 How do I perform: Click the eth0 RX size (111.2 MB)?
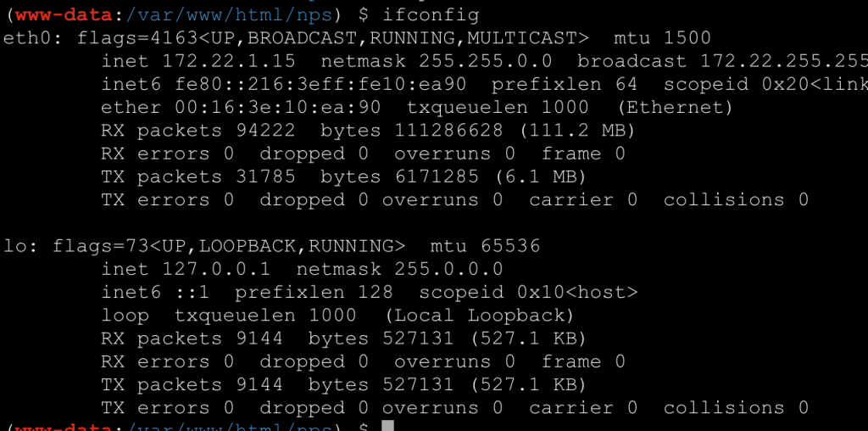tap(576, 131)
